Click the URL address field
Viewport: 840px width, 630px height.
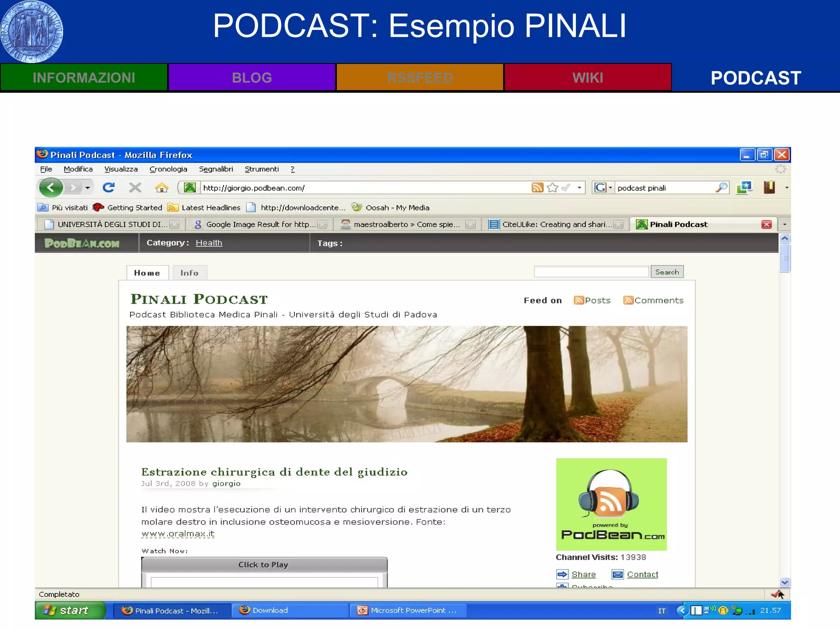[365, 188]
